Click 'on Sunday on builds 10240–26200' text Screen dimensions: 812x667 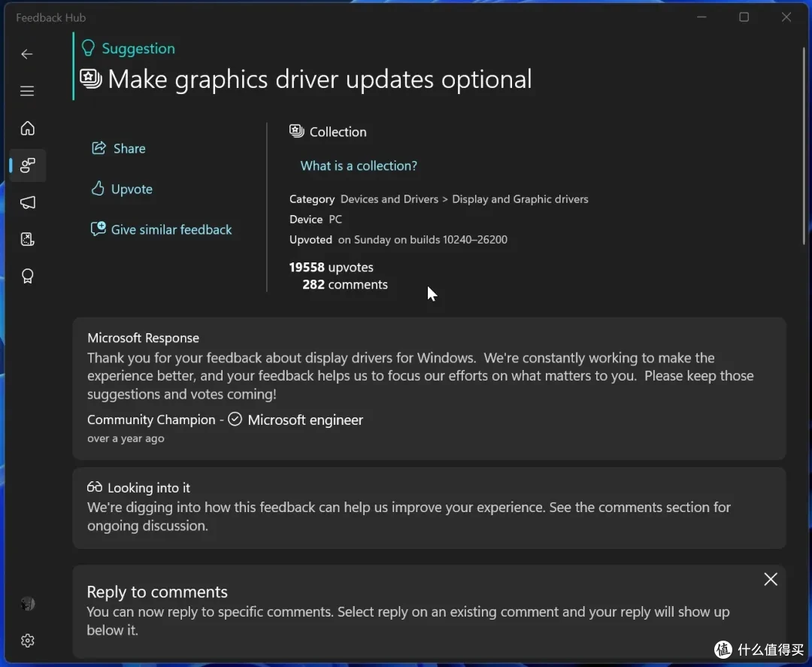pos(423,240)
